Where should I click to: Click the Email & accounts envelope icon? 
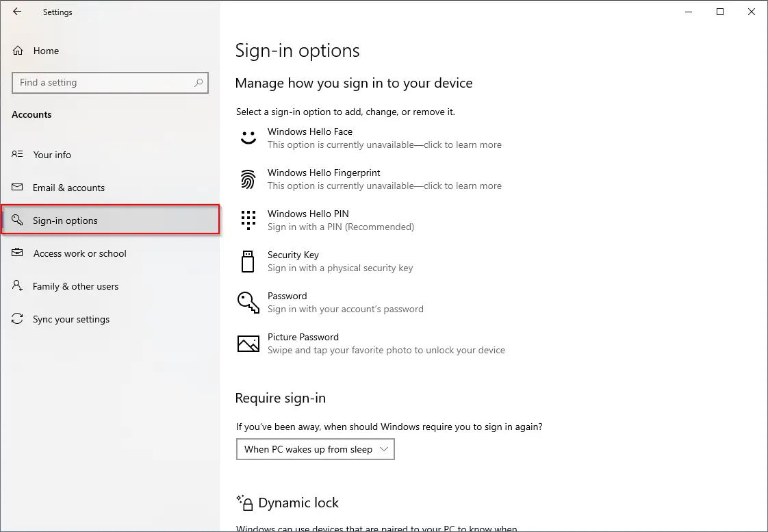(17, 187)
